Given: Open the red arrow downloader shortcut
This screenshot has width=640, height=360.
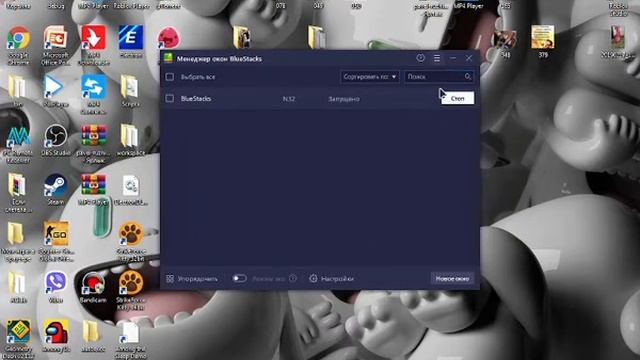Looking at the screenshot, I should pos(93,39).
